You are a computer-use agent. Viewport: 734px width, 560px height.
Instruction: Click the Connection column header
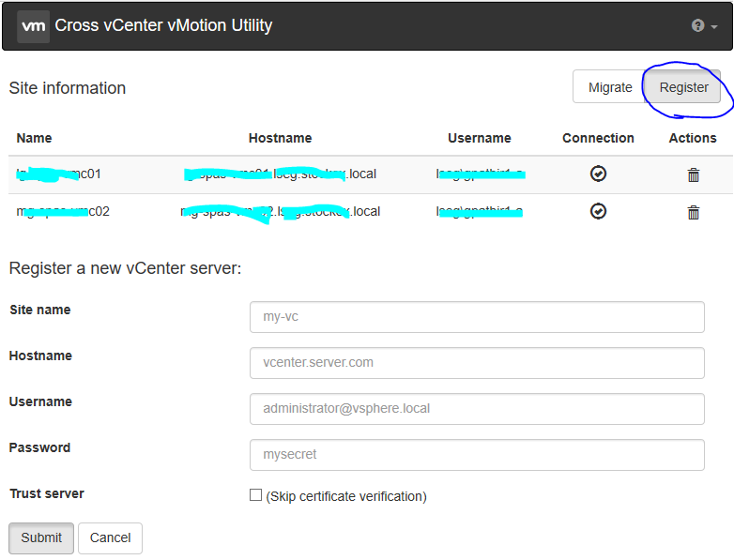(598, 138)
